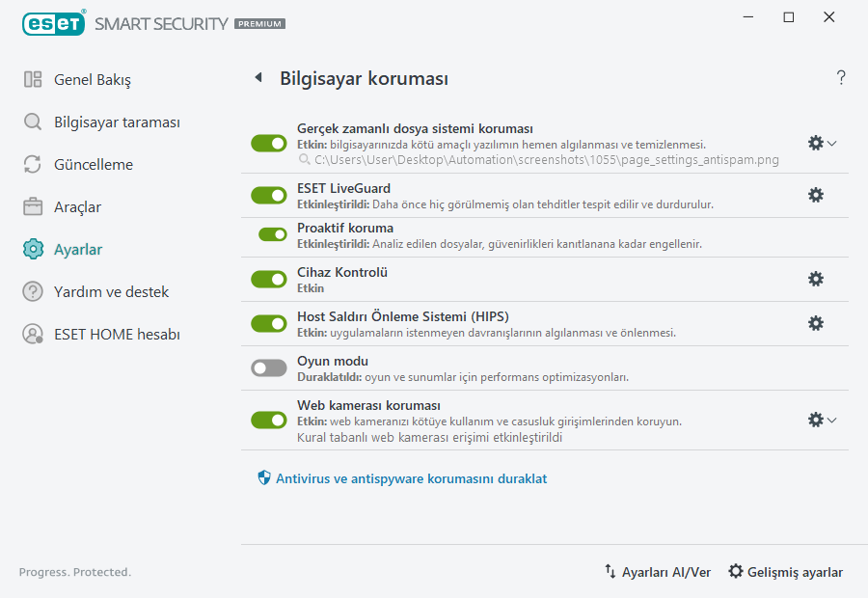
Task: Click the ESET HOME hesabı account icon
Action: [31, 334]
